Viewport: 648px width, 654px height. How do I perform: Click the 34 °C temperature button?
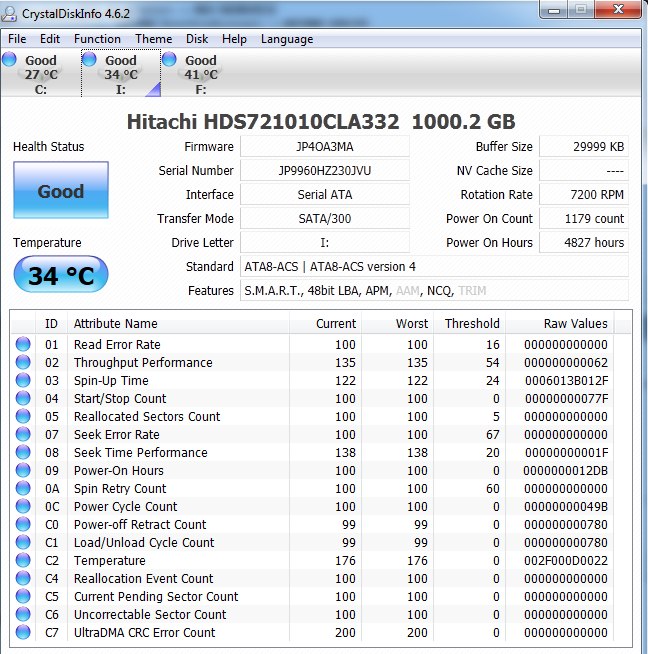[61, 274]
